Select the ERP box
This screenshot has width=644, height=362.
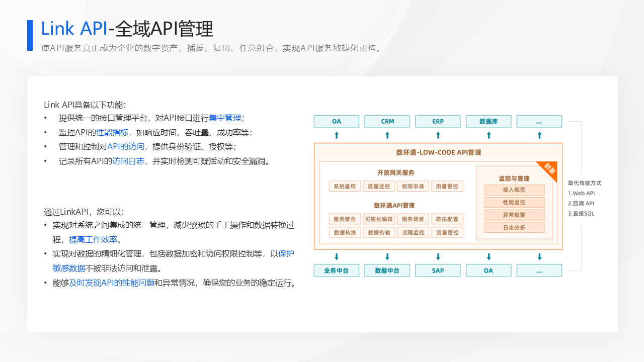pos(438,122)
